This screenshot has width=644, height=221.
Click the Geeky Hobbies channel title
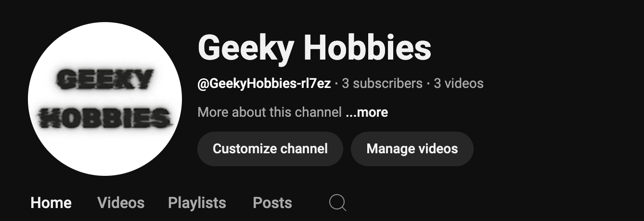(x=314, y=48)
